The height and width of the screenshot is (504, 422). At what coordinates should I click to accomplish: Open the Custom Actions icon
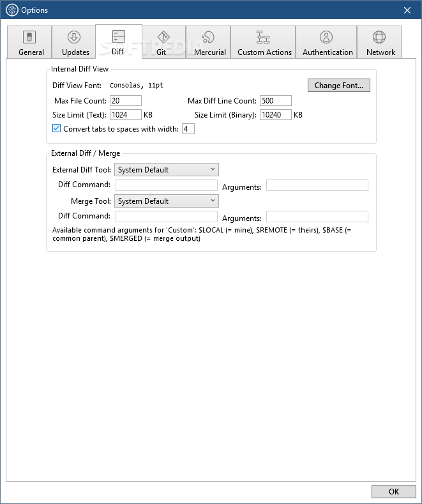pyautogui.click(x=262, y=37)
